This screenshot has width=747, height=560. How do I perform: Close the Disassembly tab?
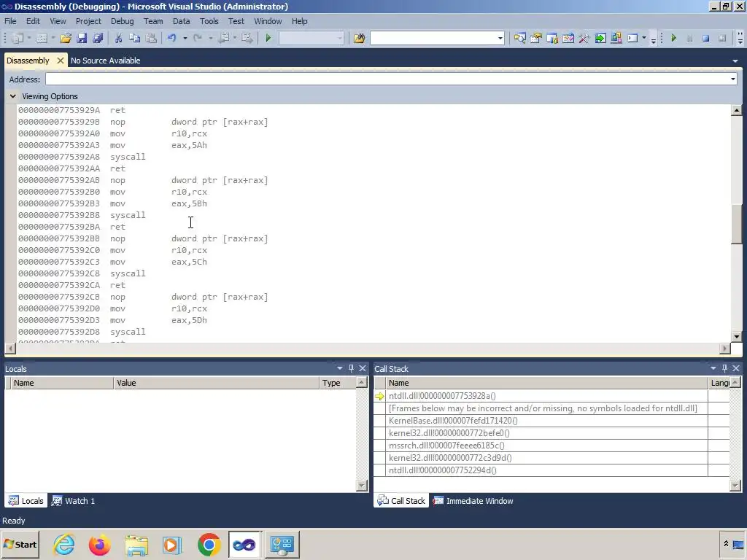click(x=60, y=61)
